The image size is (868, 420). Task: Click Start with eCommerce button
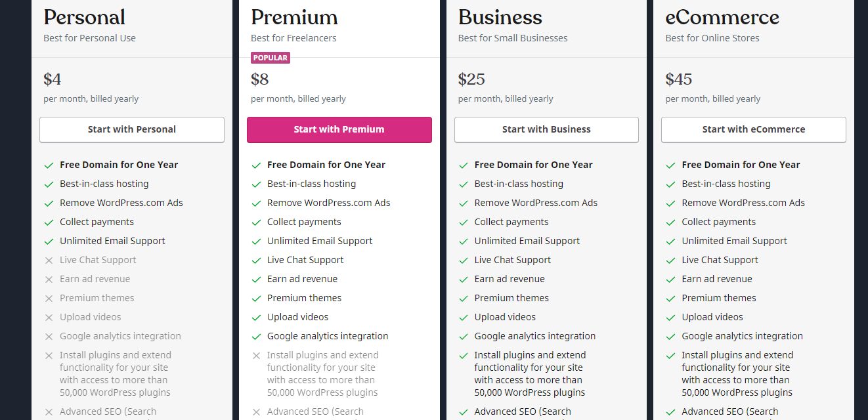pyautogui.click(x=753, y=129)
